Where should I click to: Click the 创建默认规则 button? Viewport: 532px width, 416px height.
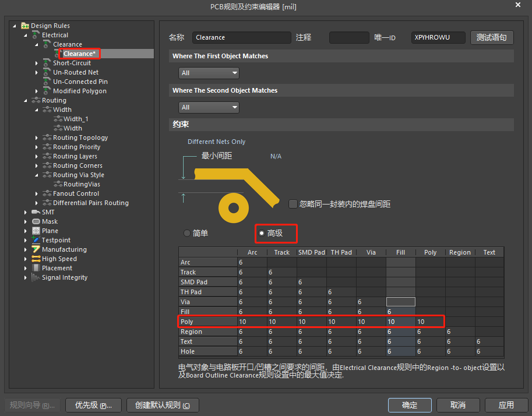point(163,405)
